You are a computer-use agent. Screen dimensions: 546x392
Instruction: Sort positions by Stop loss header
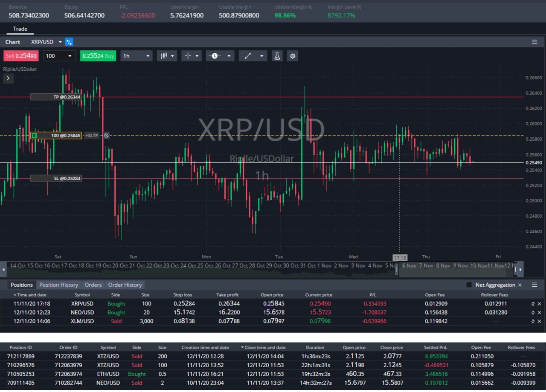pyautogui.click(x=183, y=295)
